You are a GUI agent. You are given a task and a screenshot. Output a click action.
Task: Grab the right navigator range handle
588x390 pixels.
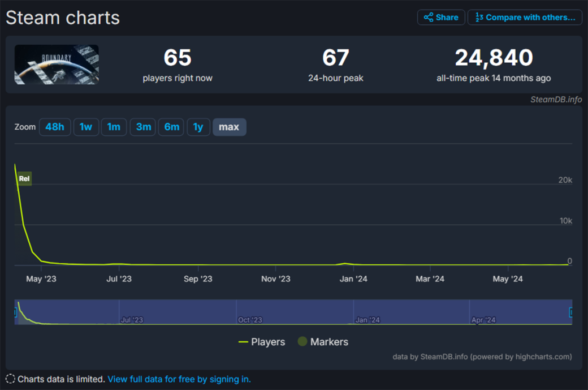570,312
